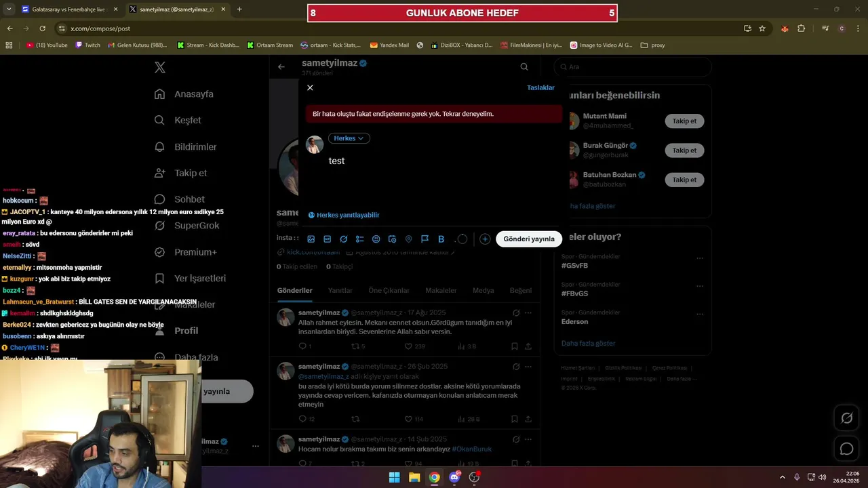This screenshot has height=488, width=868.
Task: Open the GIF picker in composer
Action: click(328, 239)
